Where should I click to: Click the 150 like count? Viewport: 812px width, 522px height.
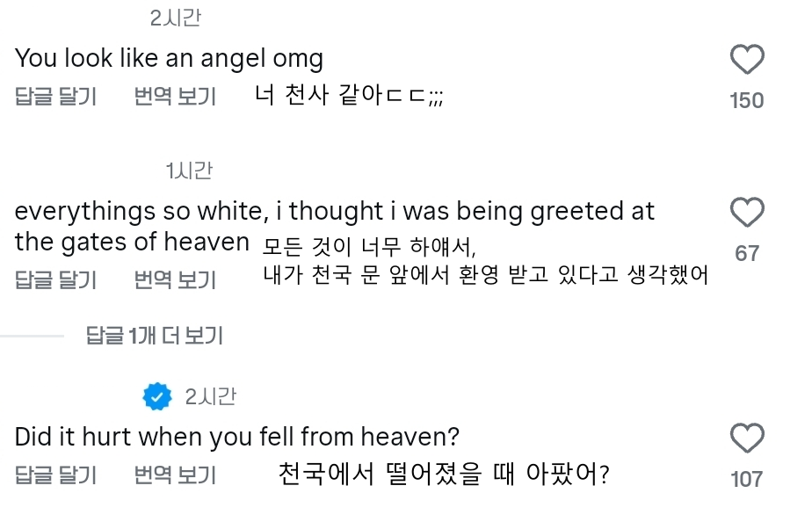tap(747, 100)
